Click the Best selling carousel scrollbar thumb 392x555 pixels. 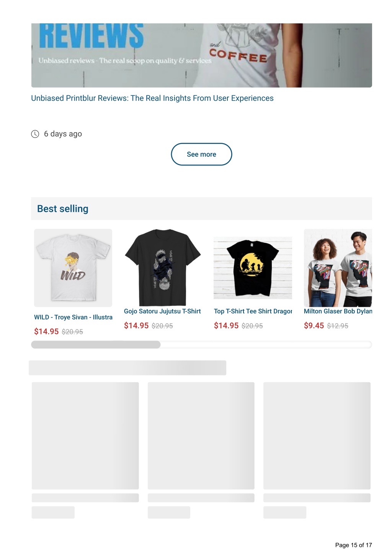tap(96, 345)
